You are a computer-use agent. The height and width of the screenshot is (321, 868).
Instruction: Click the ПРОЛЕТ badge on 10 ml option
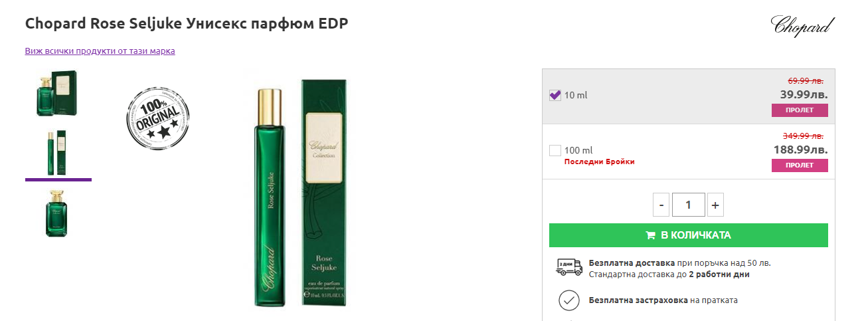click(x=800, y=110)
